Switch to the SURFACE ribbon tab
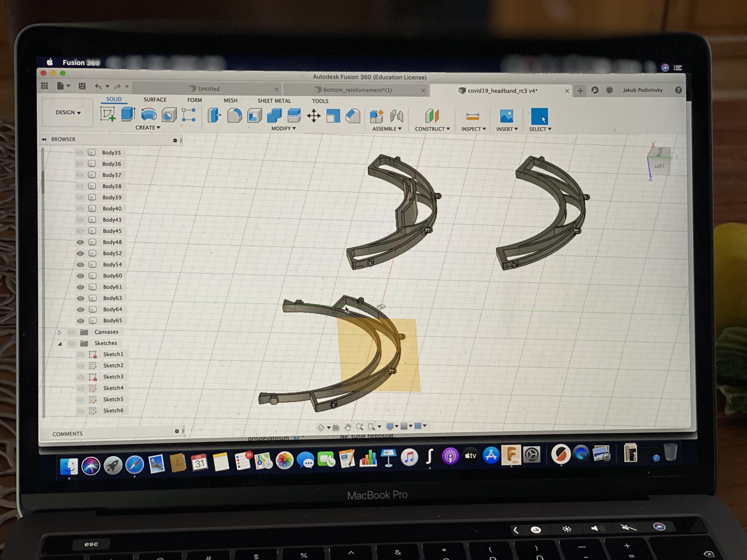747x560 pixels. tap(155, 100)
